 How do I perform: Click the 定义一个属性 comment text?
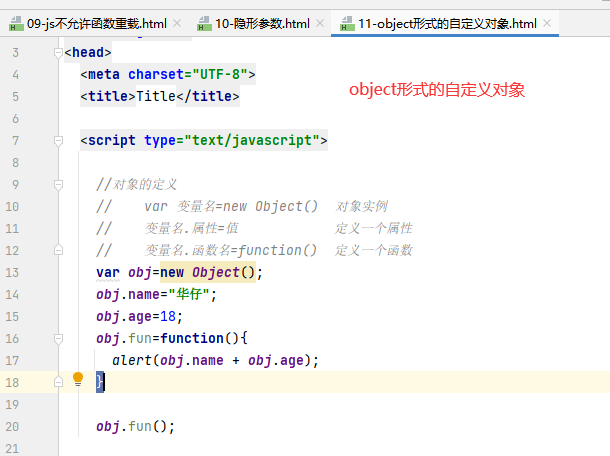point(373,228)
